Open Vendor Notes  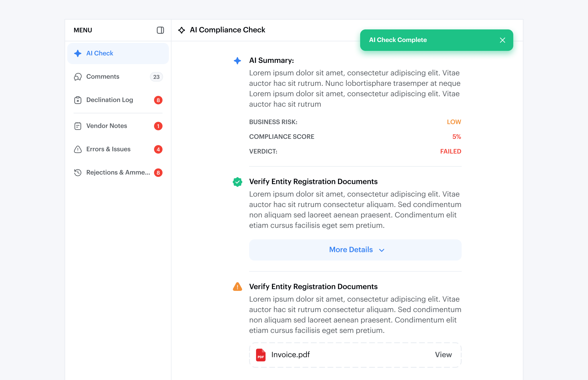click(x=118, y=126)
